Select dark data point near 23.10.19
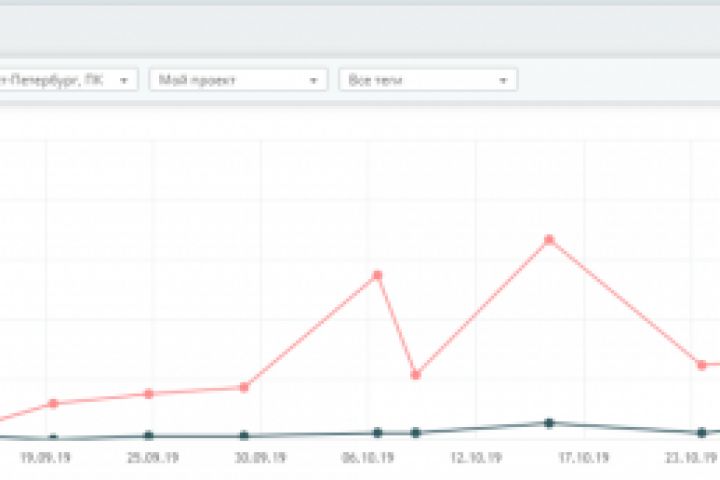This screenshot has width=720, height=480. point(702,432)
